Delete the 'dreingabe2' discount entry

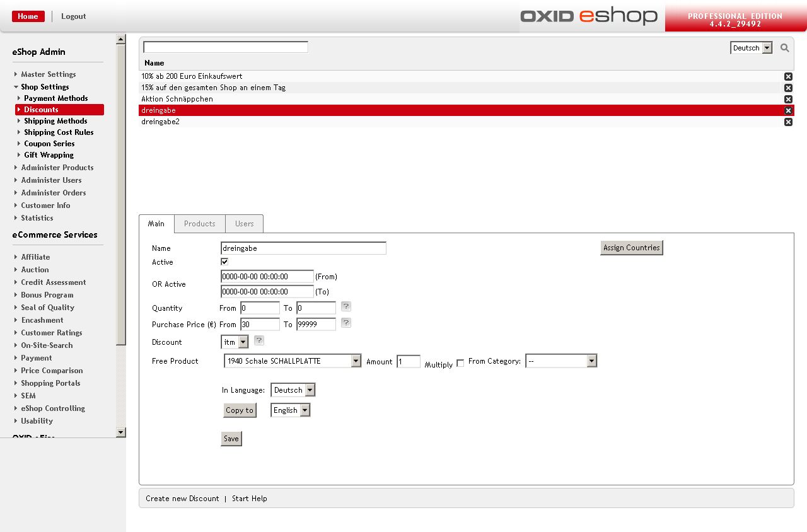pos(788,122)
